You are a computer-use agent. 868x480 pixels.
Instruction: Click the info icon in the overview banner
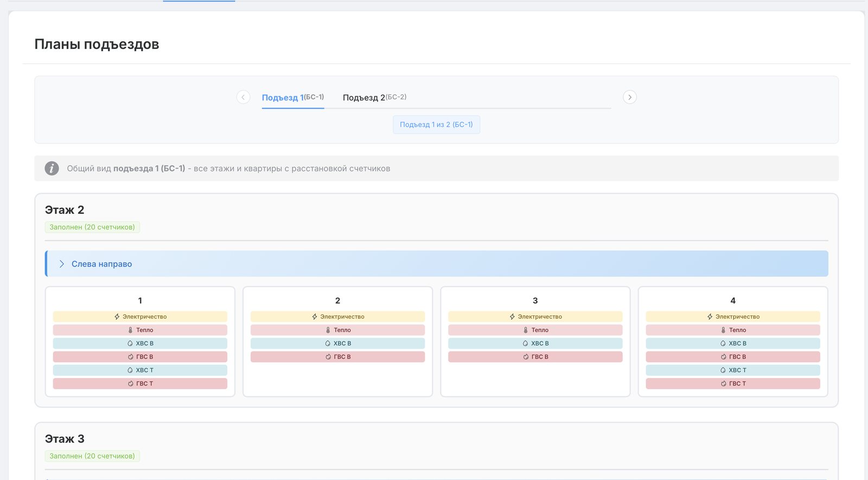52,168
